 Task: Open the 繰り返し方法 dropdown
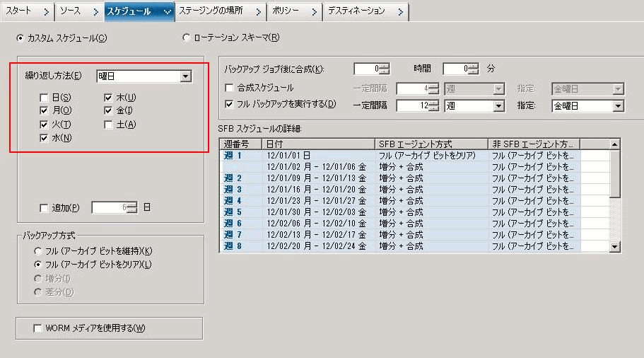tap(144, 76)
